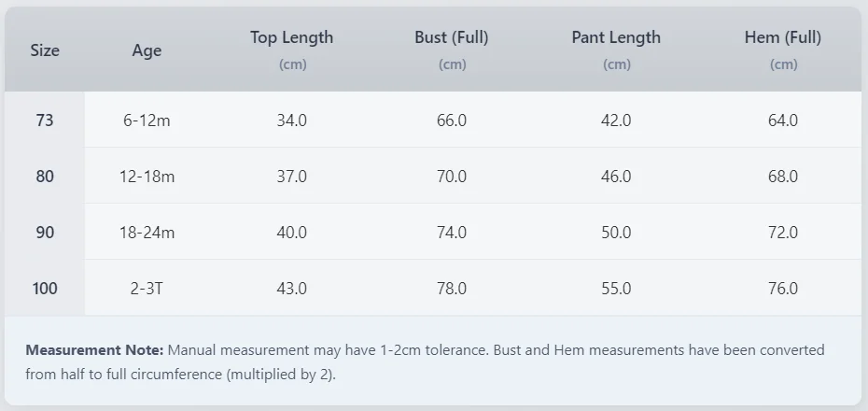
Task: Click the Pant Length column header
Action: [616, 38]
